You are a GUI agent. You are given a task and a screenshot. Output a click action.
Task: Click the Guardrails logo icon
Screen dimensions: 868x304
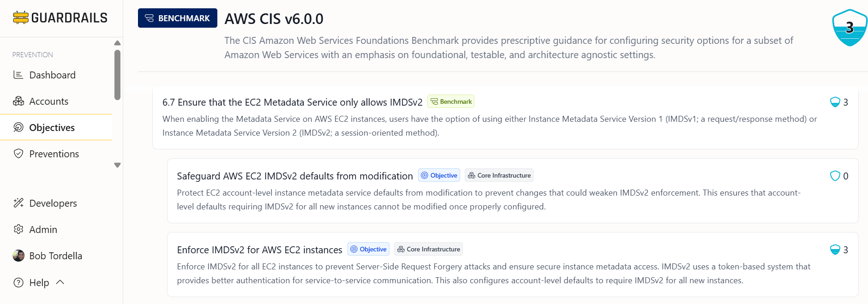point(21,18)
